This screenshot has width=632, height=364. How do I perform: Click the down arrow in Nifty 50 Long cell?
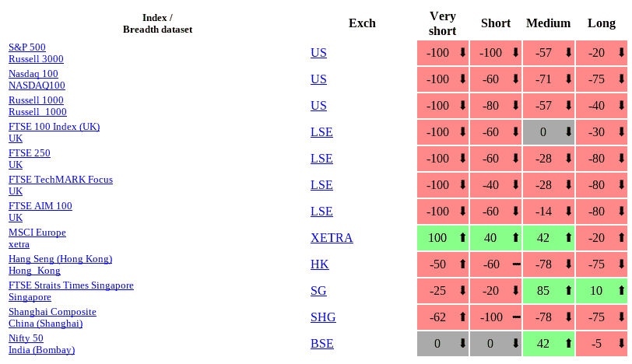621,344
